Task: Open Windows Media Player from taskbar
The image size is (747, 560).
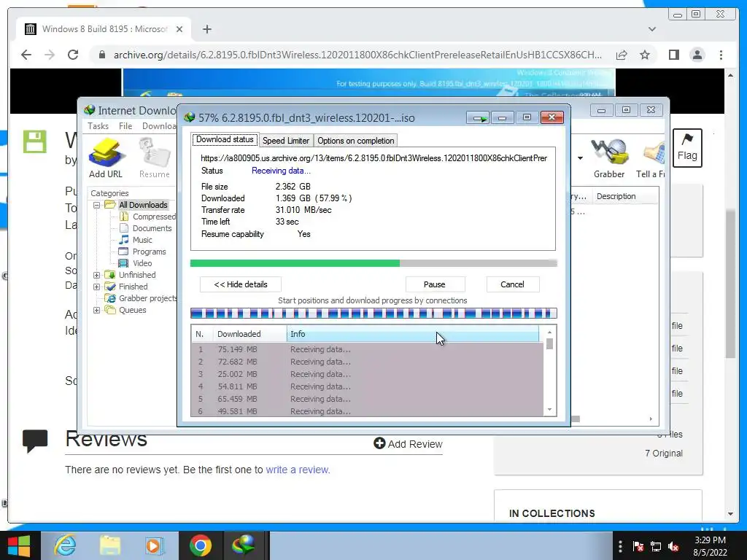Action: 154,545
